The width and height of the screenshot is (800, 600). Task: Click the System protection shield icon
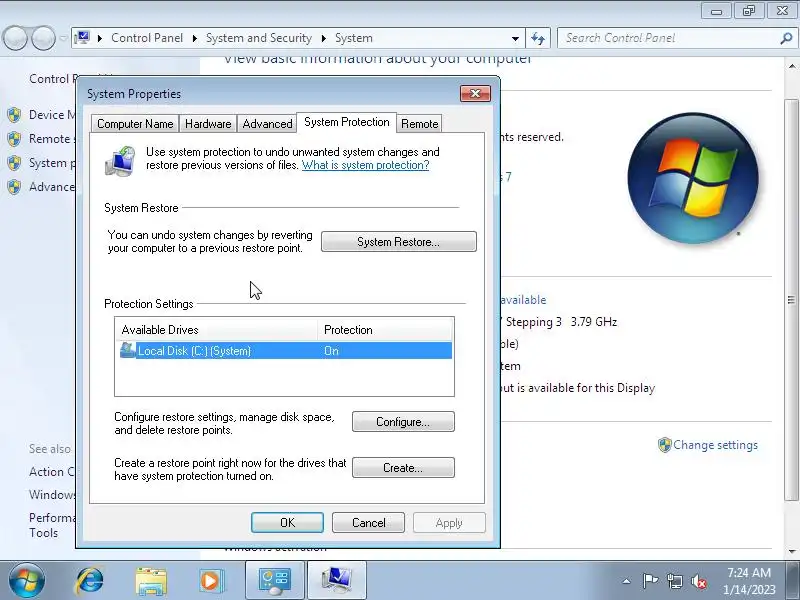coord(14,163)
